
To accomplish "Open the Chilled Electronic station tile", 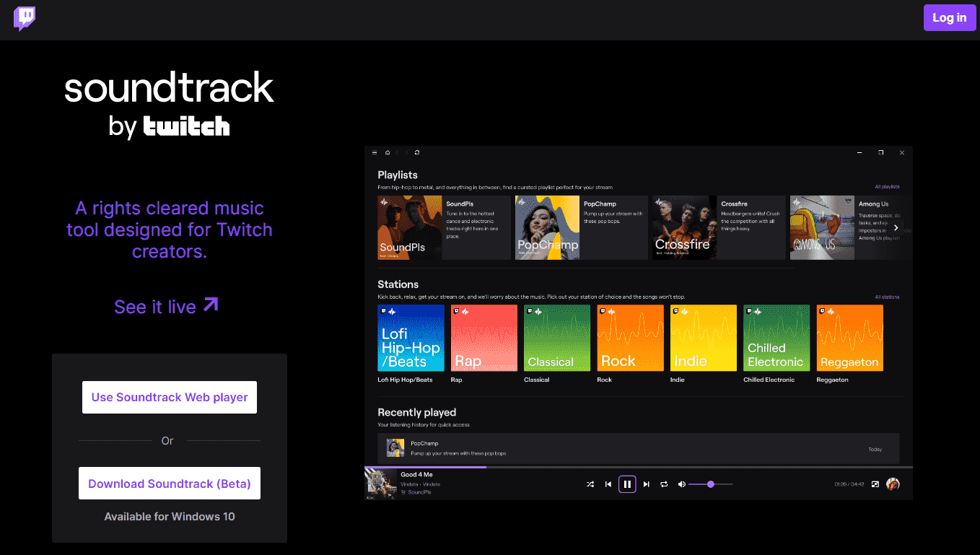I will click(x=776, y=338).
